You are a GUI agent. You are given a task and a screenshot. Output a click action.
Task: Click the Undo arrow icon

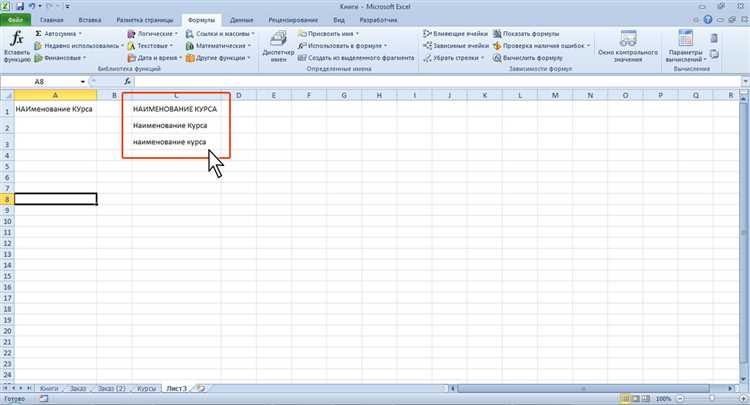click(x=32, y=6)
